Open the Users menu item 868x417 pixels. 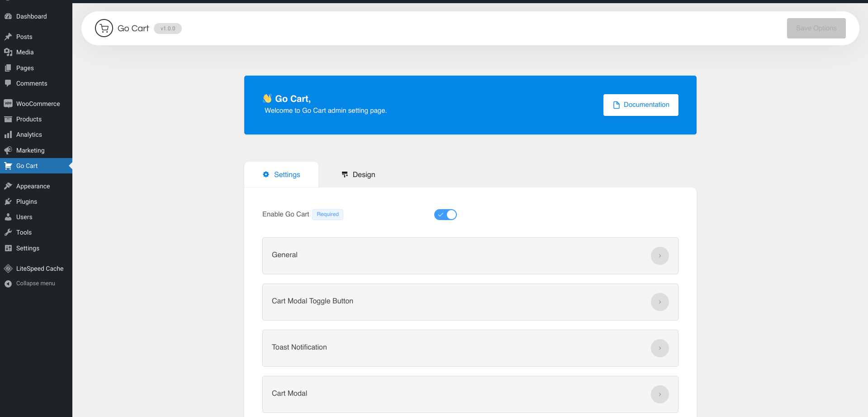[36, 217]
